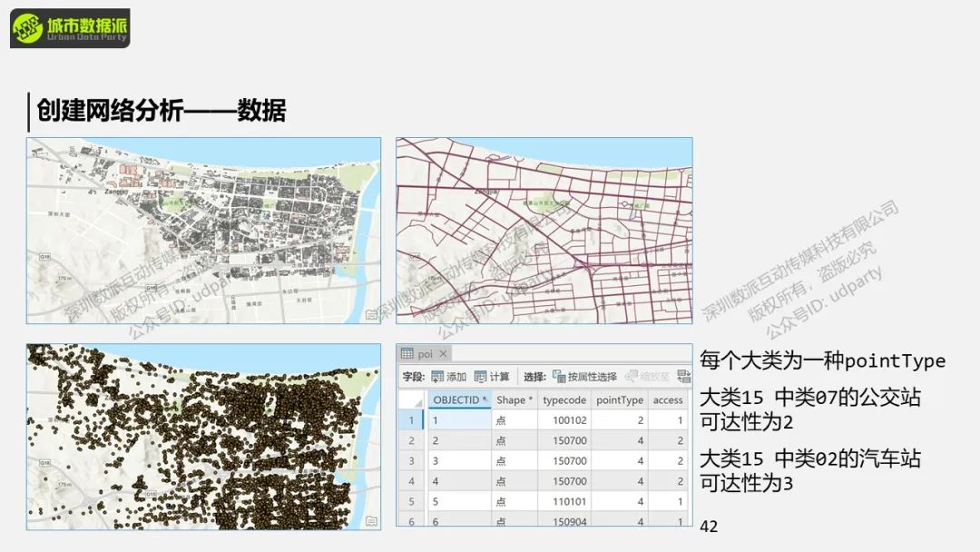Click text 大类15 中类07的公交站
Image resolution: width=980 pixels, height=552 pixels.
[x=810, y=397]
